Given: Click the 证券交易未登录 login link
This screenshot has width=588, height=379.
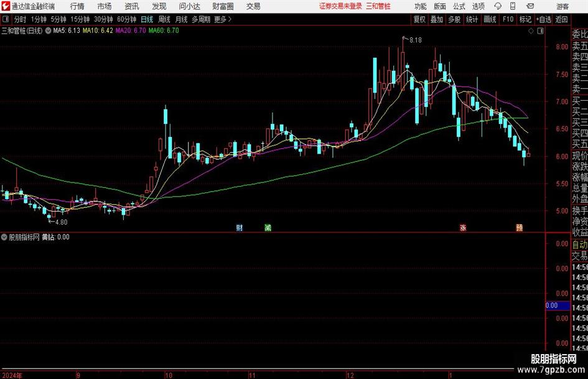Looking at the screenshot, I should (x=340, y=6).
